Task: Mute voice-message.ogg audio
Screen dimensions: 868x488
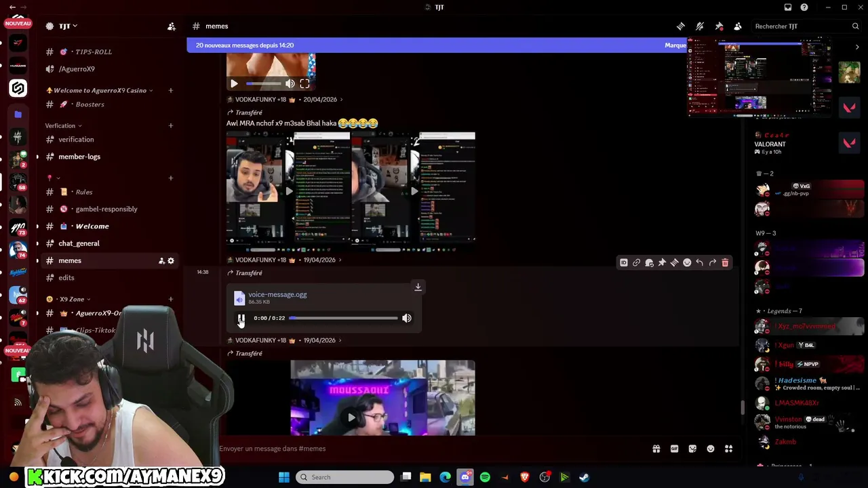Action: point(407,319)
